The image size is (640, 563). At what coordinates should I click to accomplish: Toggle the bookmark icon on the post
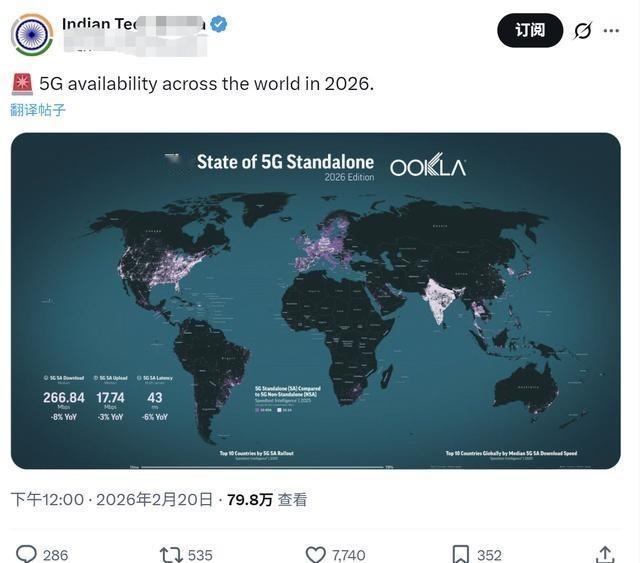point(461,554)
